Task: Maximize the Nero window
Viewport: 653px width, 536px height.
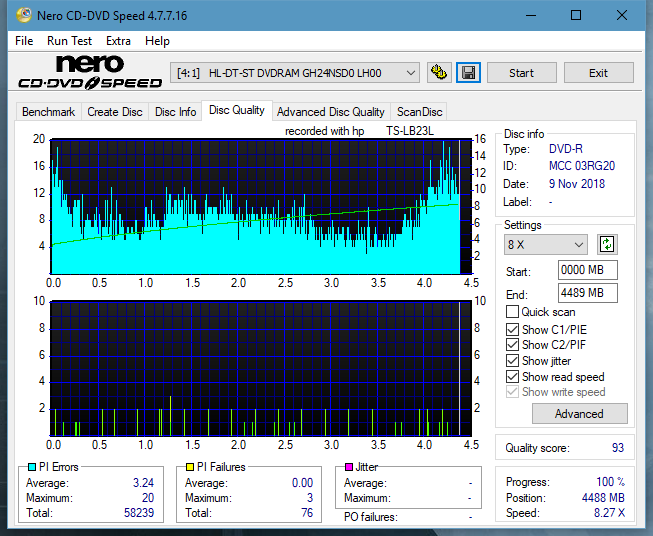Action: coord(576,15)
